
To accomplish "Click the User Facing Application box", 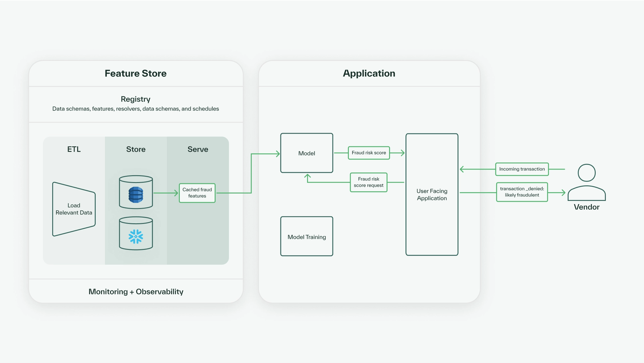I will coord(432,195).
